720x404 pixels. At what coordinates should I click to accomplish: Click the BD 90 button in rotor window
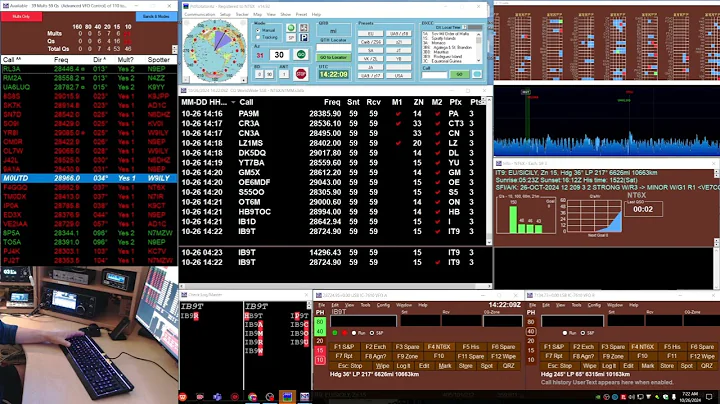pyautogui.click(x=269, y=74)
